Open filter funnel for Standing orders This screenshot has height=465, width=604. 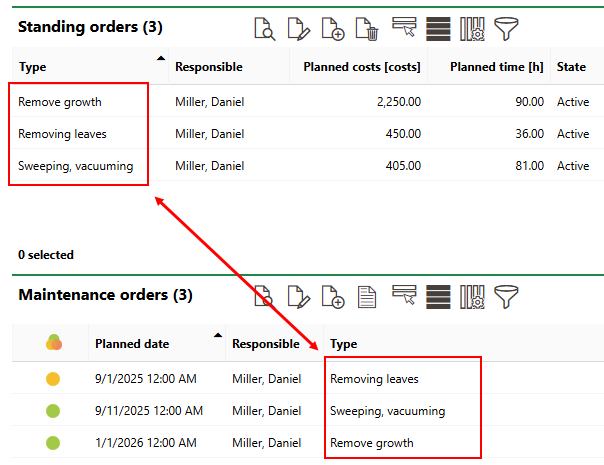507,29
